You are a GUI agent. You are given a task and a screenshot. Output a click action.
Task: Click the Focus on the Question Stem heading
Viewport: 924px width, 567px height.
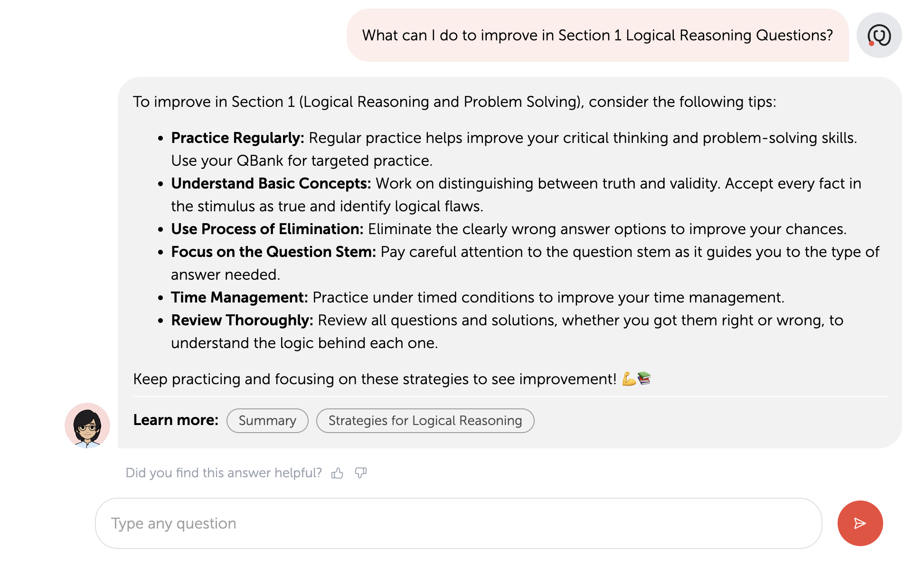coord(273,252)
